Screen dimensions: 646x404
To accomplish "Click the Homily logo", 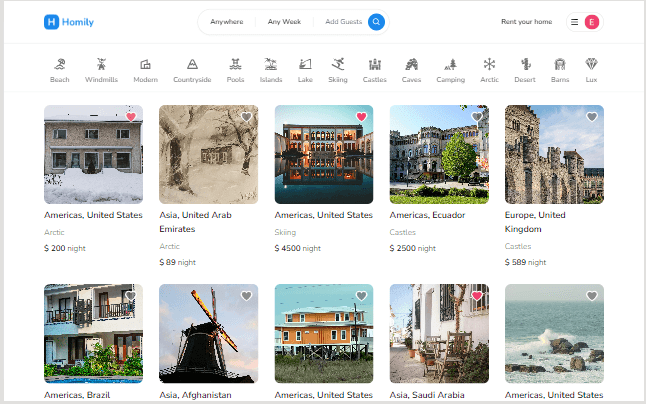I will (69, 22).
